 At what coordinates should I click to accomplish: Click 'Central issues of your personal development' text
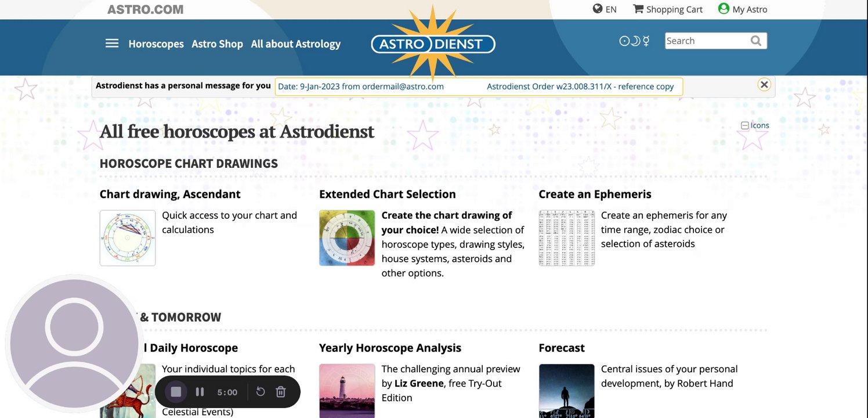[669, 376]
